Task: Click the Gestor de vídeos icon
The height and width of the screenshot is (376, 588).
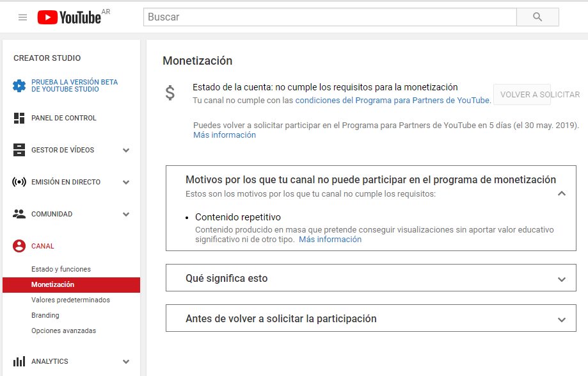Action: pos(19,150)
